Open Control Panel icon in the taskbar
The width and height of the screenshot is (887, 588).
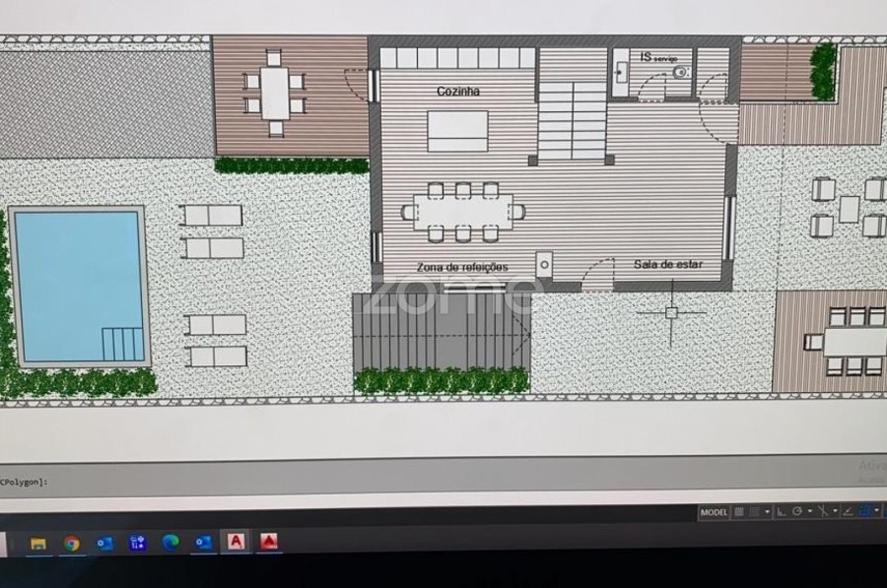coord(137,543)
